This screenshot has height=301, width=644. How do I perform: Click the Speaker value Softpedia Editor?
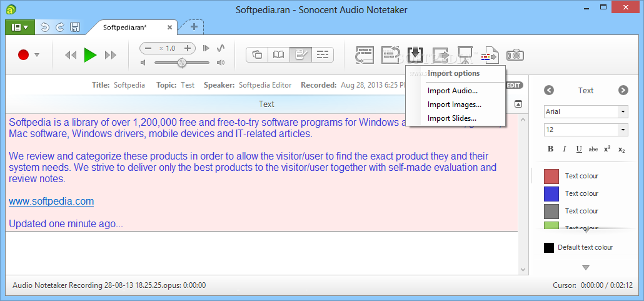pyautogui.click(x=265, y=85)
